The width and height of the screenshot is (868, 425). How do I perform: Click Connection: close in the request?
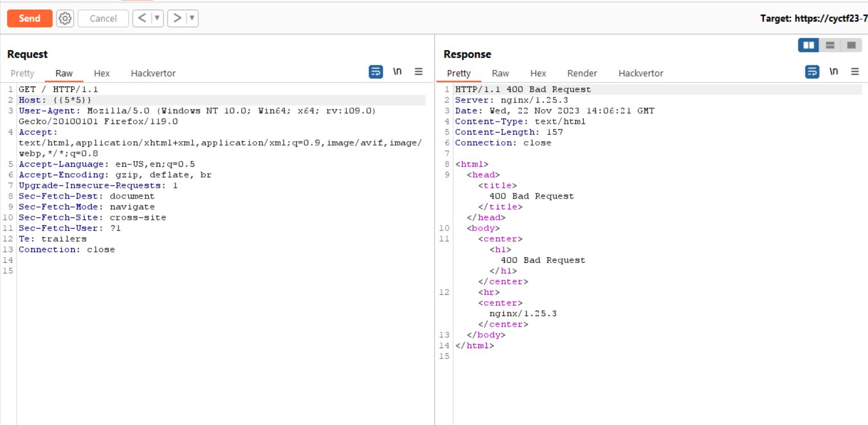(67, 250)
